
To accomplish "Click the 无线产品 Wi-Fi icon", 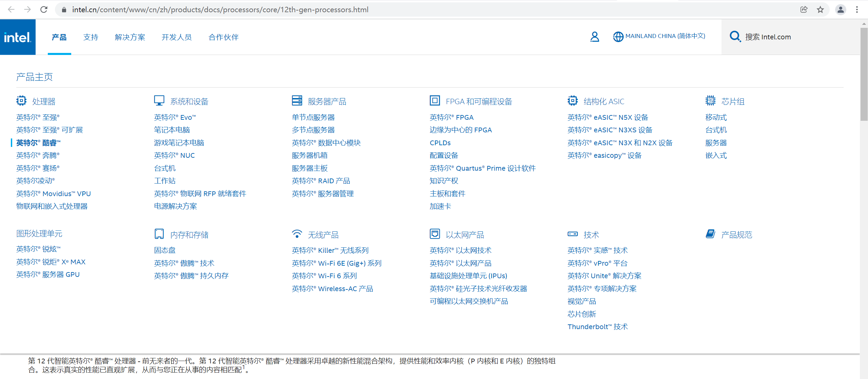I will pyautogui.click(x=297, y=233).
